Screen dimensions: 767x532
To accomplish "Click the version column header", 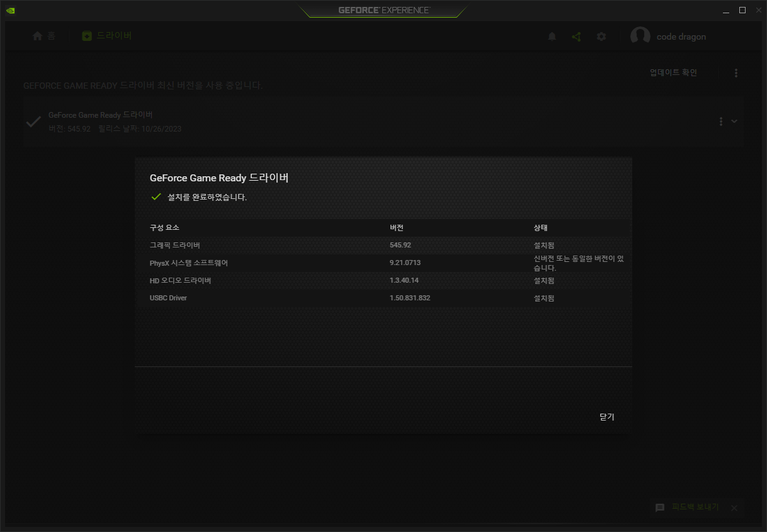I will coord(397,227).
